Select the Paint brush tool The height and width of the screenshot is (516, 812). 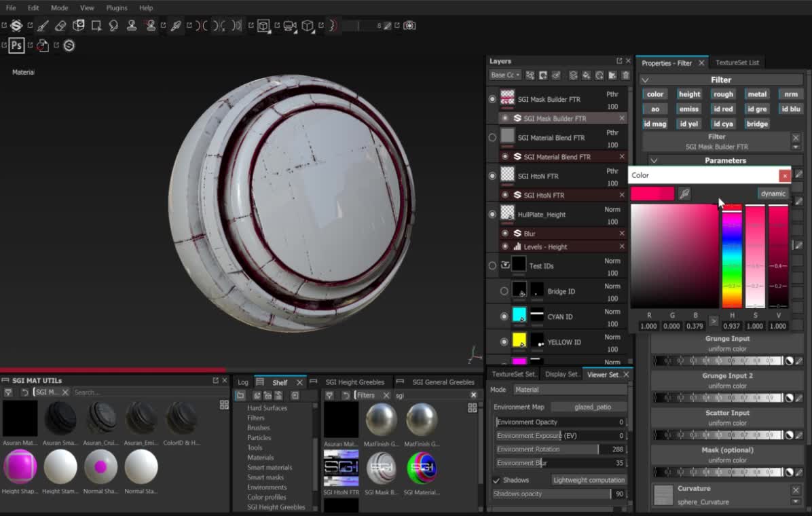tap(43, 25)
